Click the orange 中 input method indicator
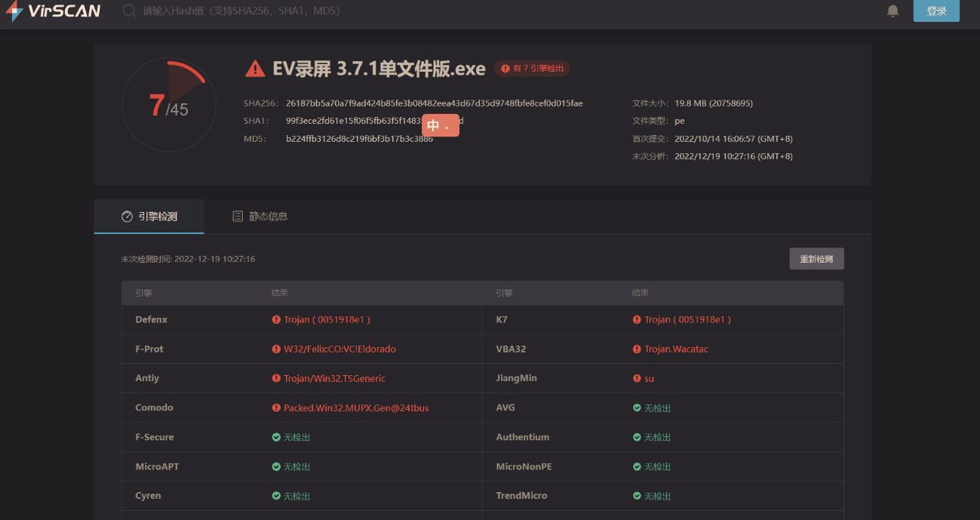980x520 pixels. (x=441, y=126)
